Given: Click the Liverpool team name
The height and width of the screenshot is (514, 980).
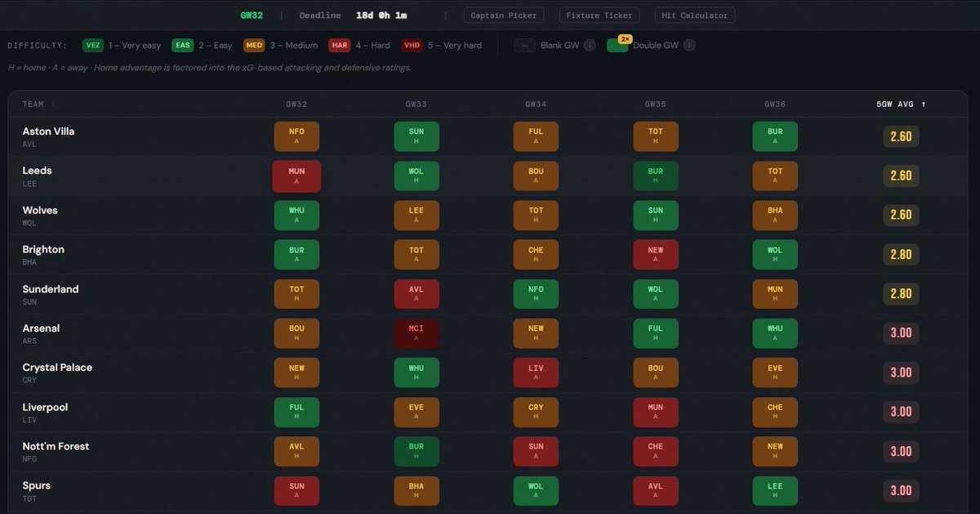Looking at the screenshot, I should point(45,407).
